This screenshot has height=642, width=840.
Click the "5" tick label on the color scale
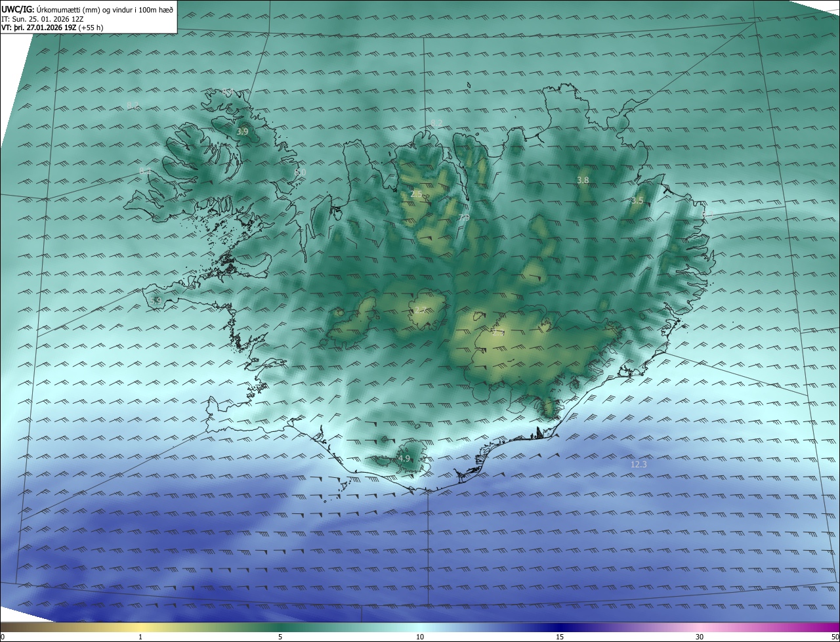click(280, 637)
